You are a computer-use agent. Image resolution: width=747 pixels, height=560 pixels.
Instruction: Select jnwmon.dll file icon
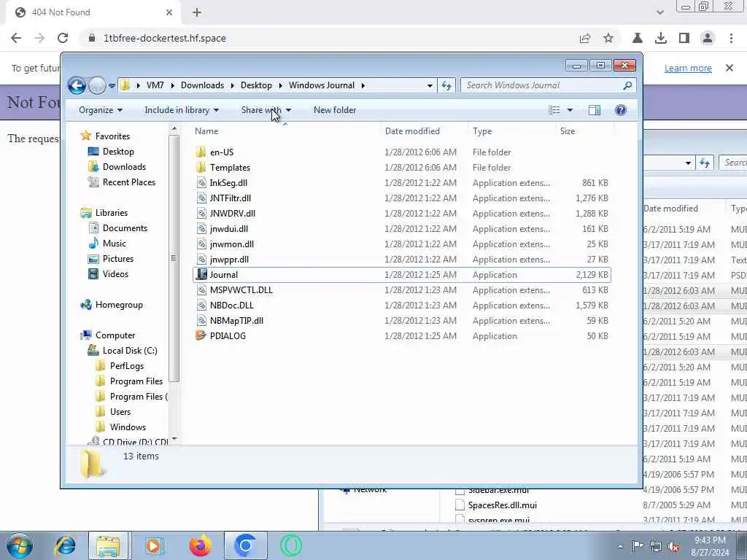point(201,244)
